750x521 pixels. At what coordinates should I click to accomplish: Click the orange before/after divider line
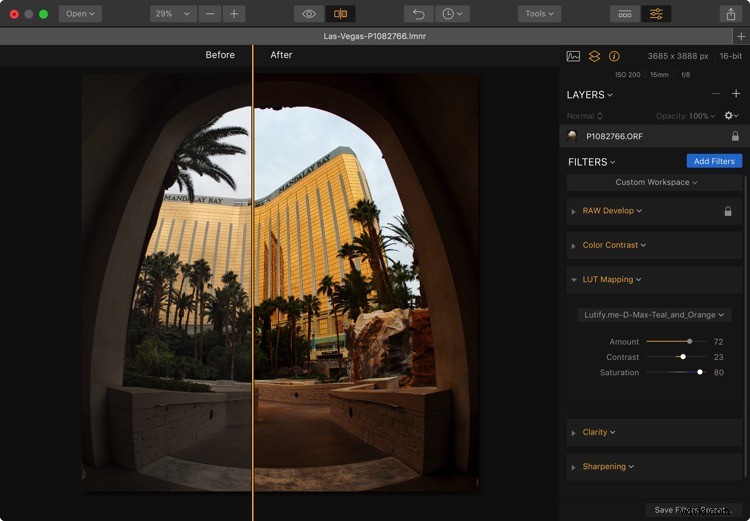coord(253,282)
